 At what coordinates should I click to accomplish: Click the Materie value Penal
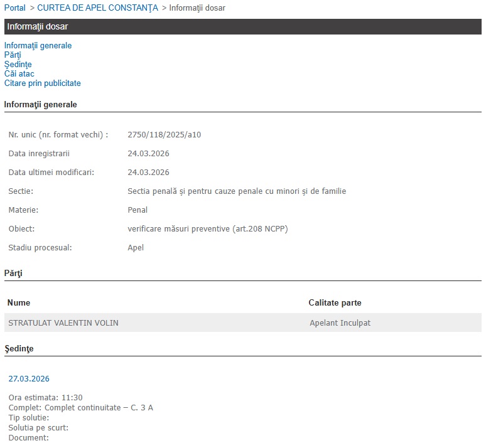coord(138,210)
